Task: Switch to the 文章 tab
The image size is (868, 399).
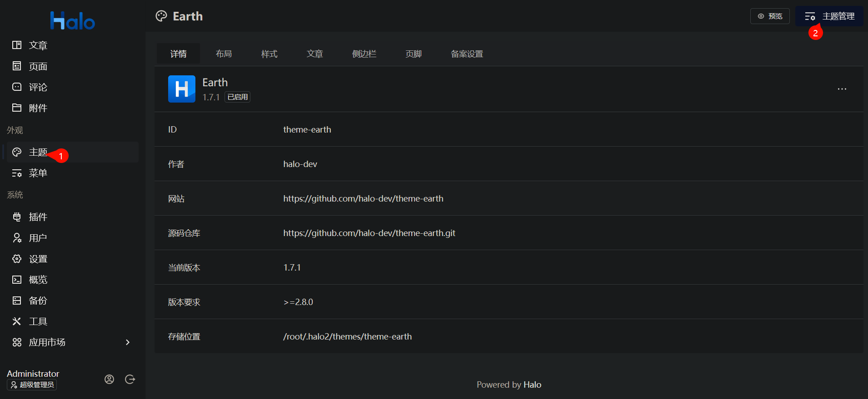Action: [314, 54]
